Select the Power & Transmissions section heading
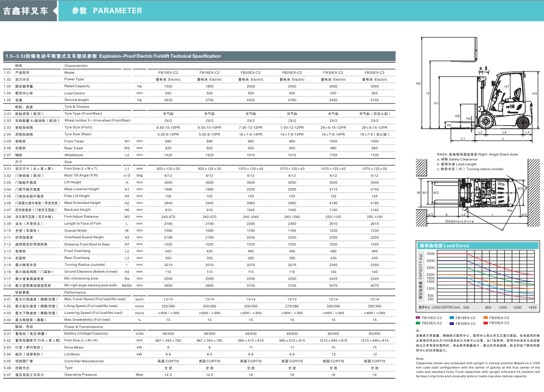544x392 pixels. tap(83, 327)
